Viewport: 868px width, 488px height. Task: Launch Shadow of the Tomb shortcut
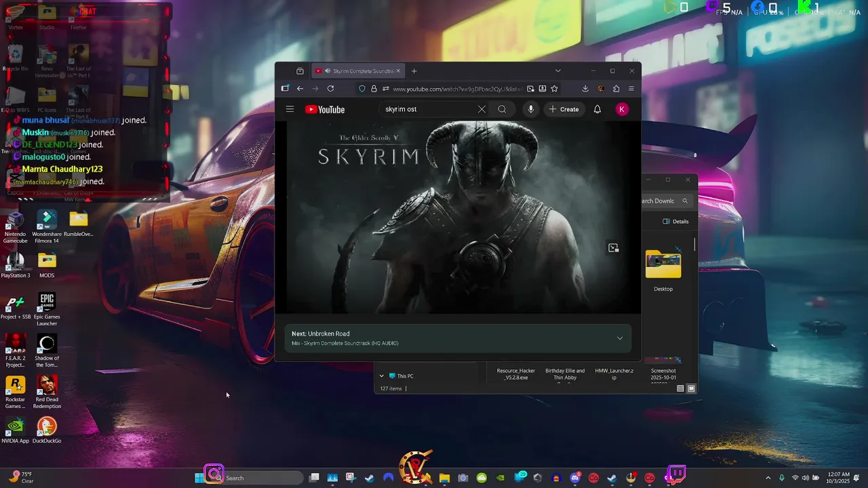(47, 352)
